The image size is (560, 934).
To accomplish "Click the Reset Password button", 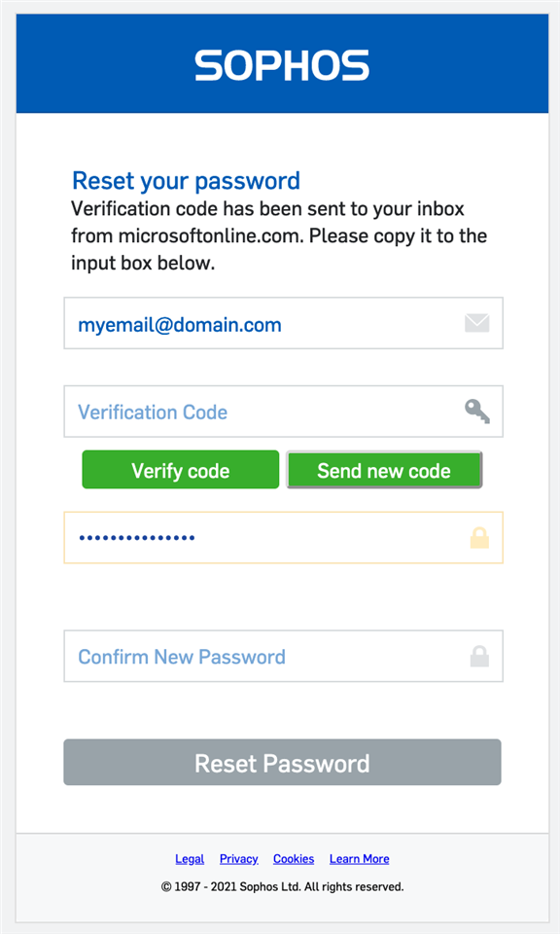I will [x=282, y=763].
